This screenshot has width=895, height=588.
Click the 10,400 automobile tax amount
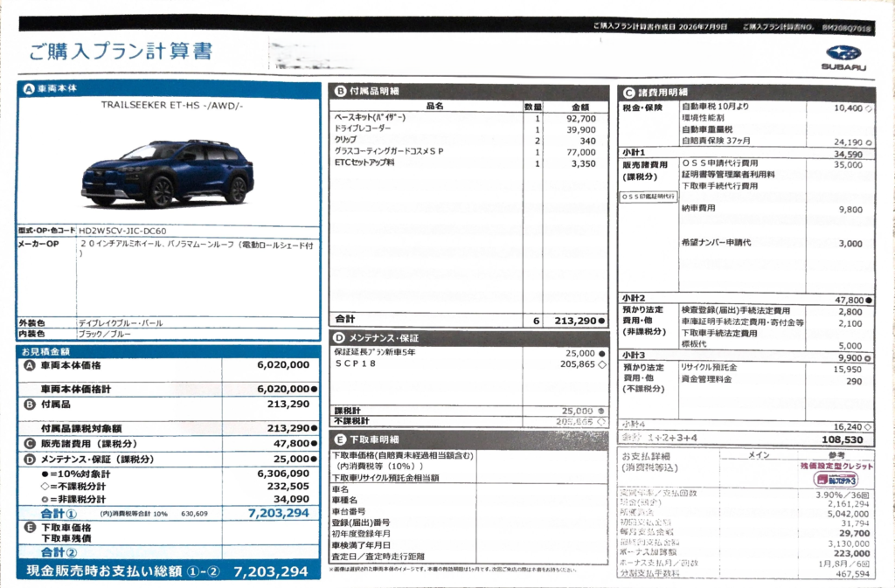(848, 107)
